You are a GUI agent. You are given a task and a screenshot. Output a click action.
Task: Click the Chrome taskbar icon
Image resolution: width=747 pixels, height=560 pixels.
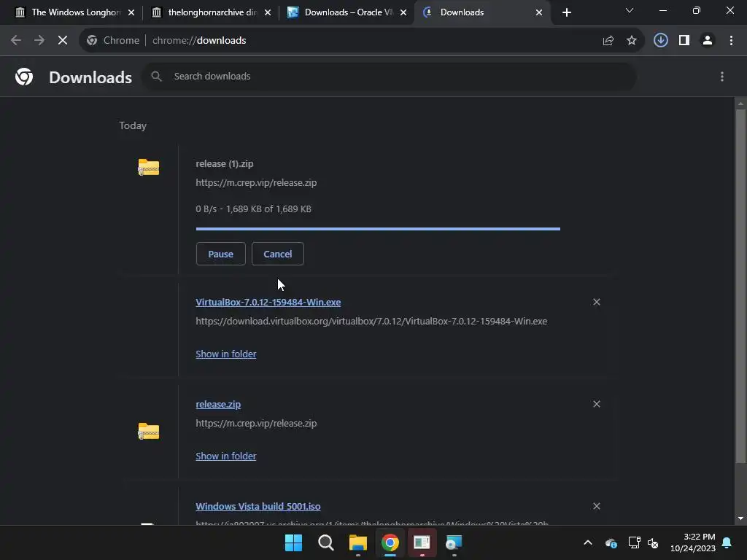(x=390, y=542)
